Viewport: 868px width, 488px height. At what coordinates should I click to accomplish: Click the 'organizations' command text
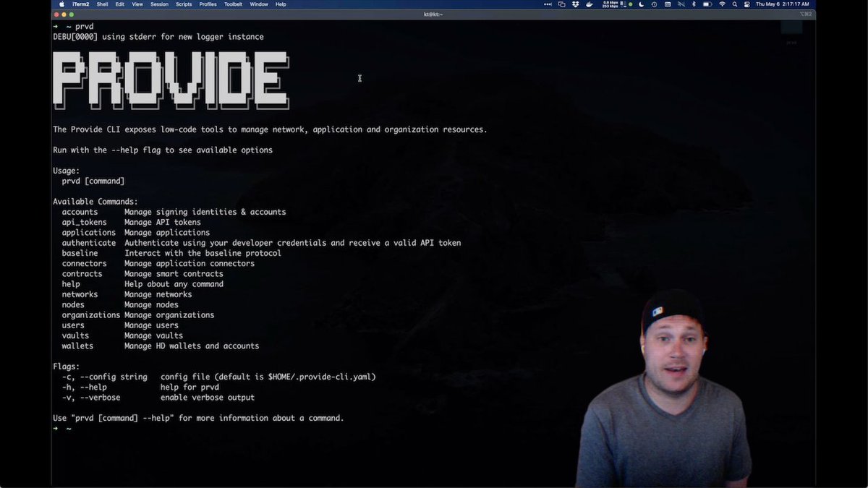[x=90, y=315]
